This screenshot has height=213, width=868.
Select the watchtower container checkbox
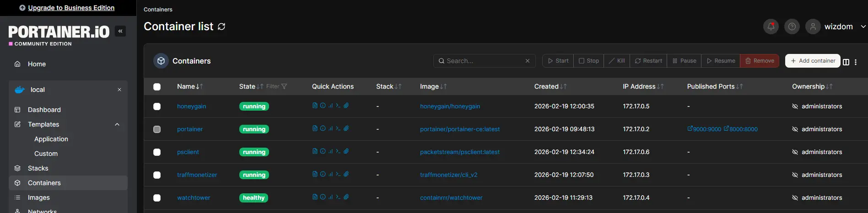pyautogui.click(x=157, y=198)
